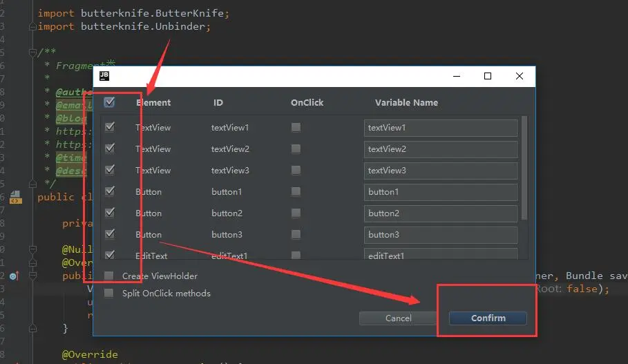
Task: Click the TextView cell in the textView2 row
Action: (x=153, y=149)
